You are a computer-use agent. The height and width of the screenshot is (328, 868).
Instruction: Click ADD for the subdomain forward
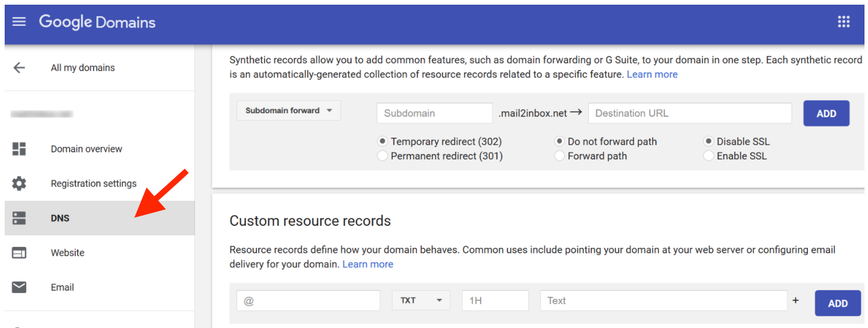click(826, 113)
